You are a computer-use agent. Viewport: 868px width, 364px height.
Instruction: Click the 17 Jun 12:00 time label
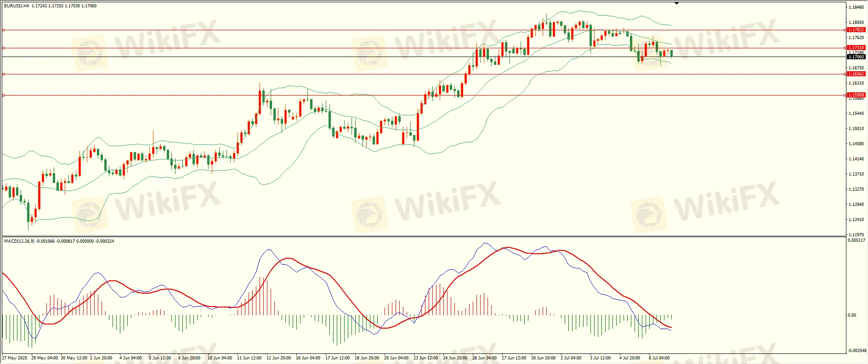coord(338,358)
